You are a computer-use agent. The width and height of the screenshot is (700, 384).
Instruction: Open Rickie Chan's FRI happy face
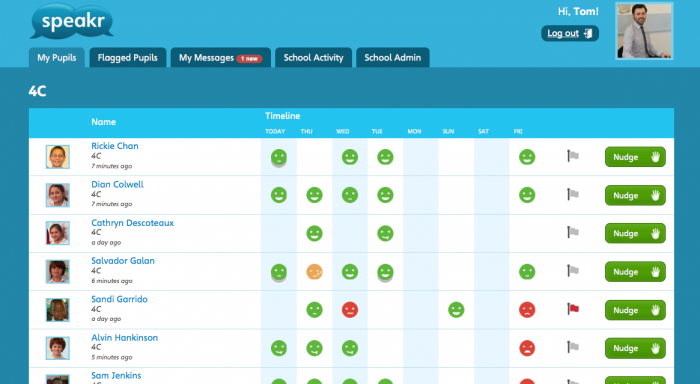pyautogui.click(x=527, y=157)
